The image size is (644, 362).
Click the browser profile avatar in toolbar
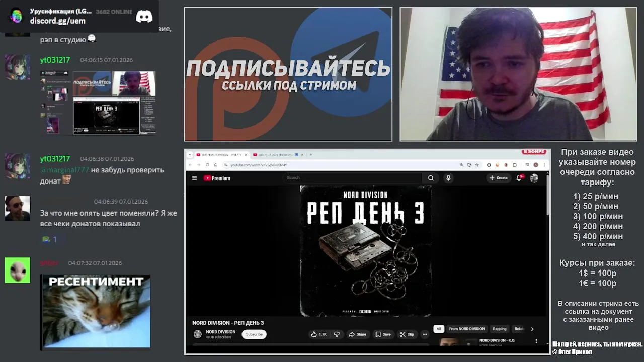[536, 165]
